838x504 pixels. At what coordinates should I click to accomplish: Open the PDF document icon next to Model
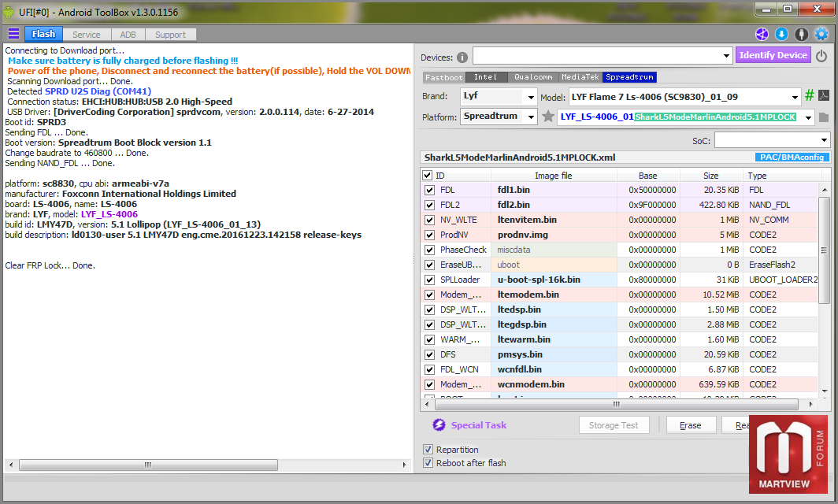click(x=823, y=96)
